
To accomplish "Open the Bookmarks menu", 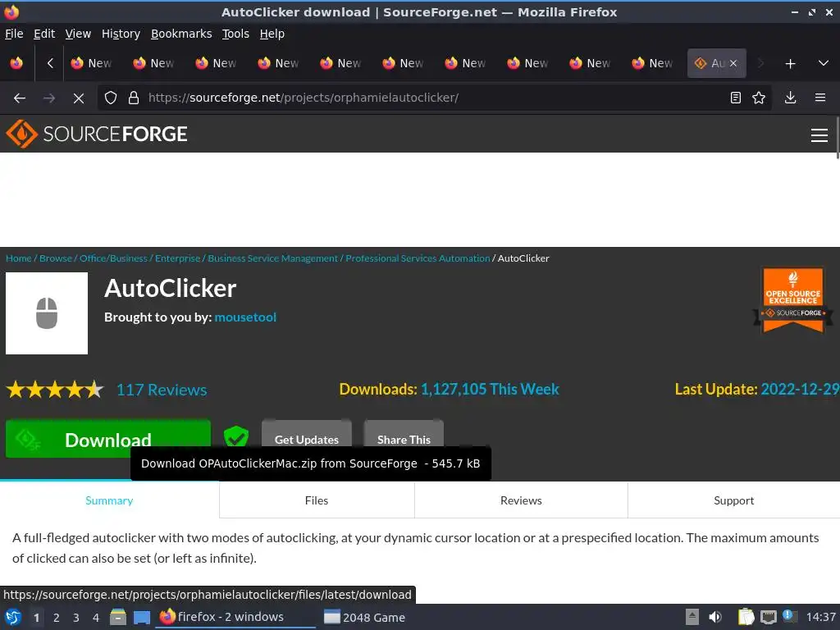I will point(181,34).
